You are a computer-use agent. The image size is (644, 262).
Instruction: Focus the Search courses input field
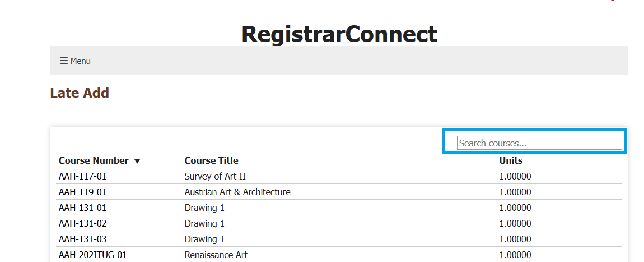point(539,143)
